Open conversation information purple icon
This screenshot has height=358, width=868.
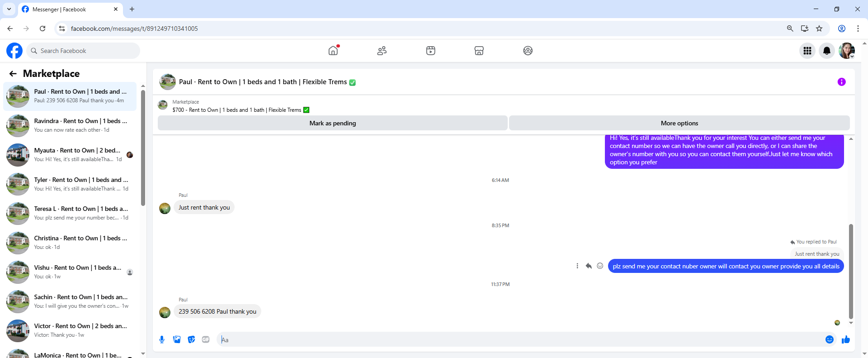(841, 82)
